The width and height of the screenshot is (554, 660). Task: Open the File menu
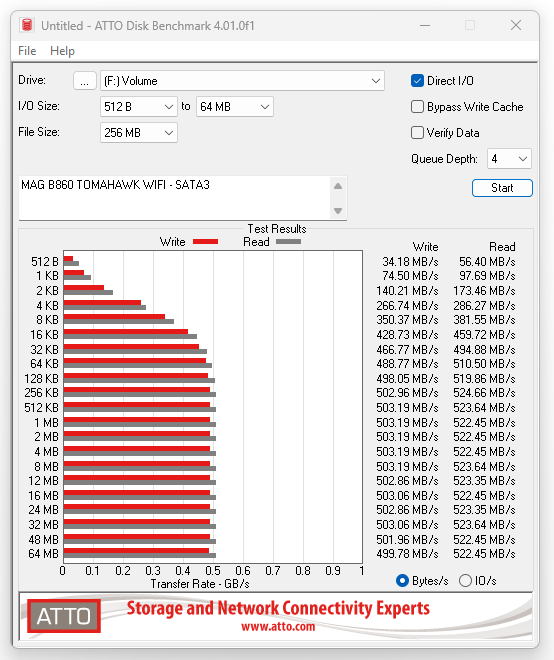click(27, 51)
